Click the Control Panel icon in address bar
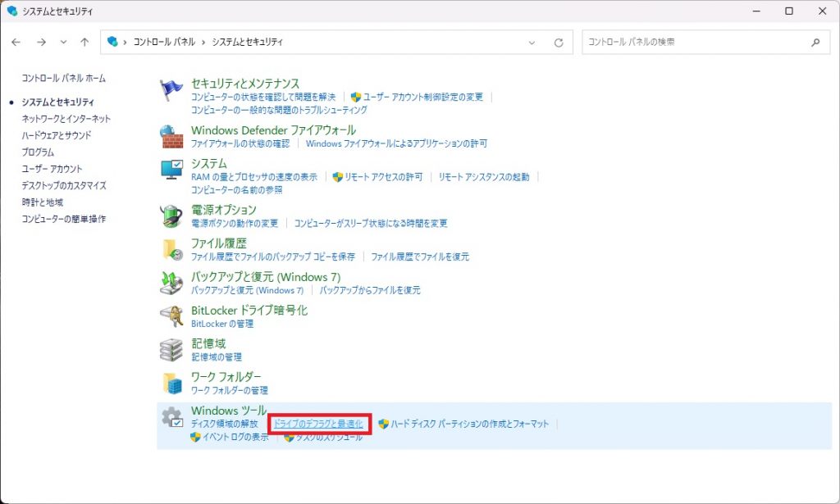The height and width of the screenshot is (504, 840). [112, 42]
